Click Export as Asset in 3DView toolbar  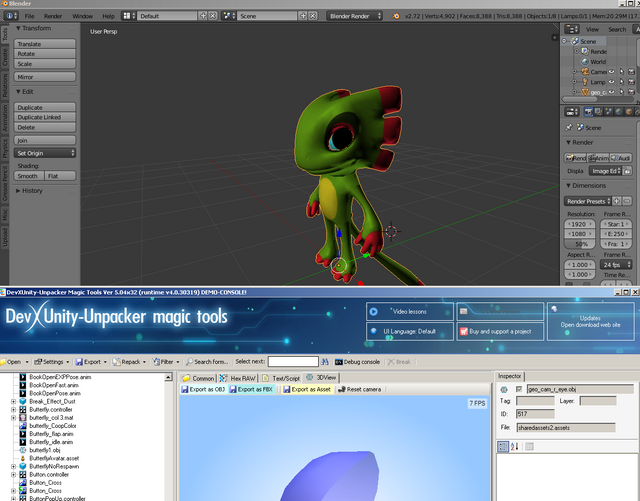(x=307, y=390)
